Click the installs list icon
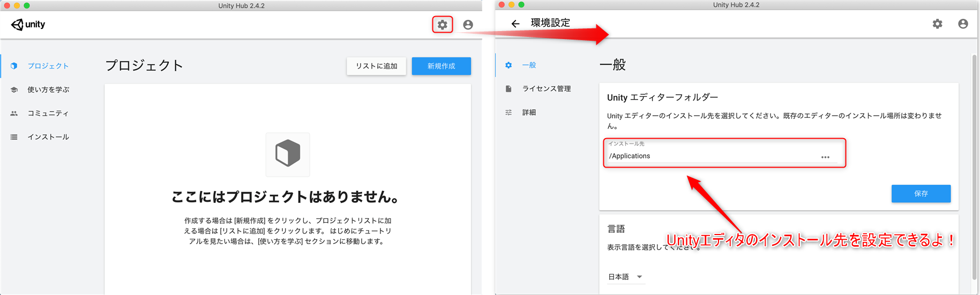Viewport: 980px width, 295px height. coord(14,137)
